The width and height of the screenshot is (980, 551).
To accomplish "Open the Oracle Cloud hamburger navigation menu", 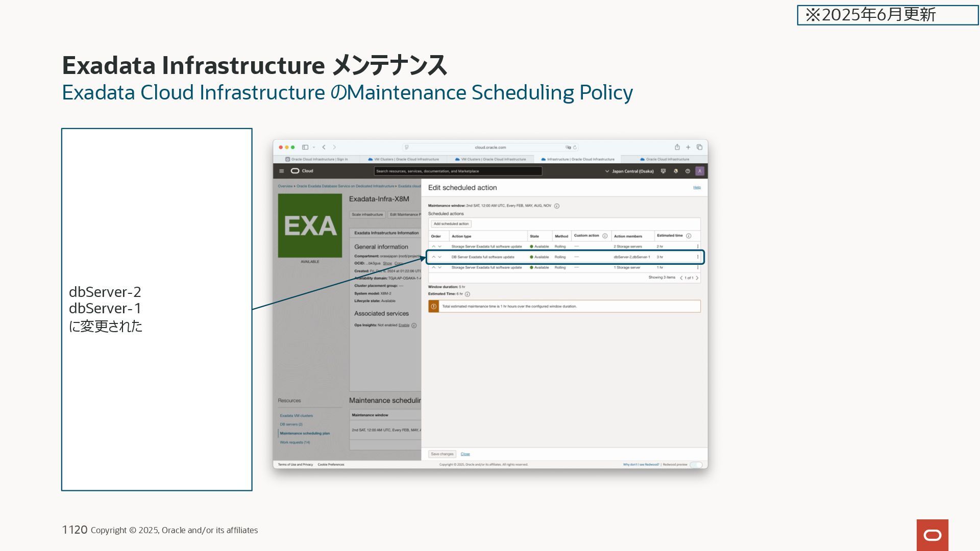I will (x=281, y=171).
